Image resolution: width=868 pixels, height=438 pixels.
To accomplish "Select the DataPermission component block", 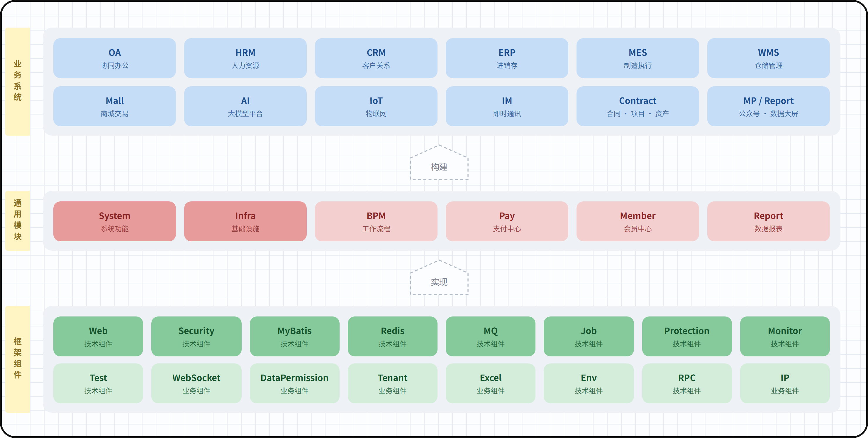I will tap(294, 383).
